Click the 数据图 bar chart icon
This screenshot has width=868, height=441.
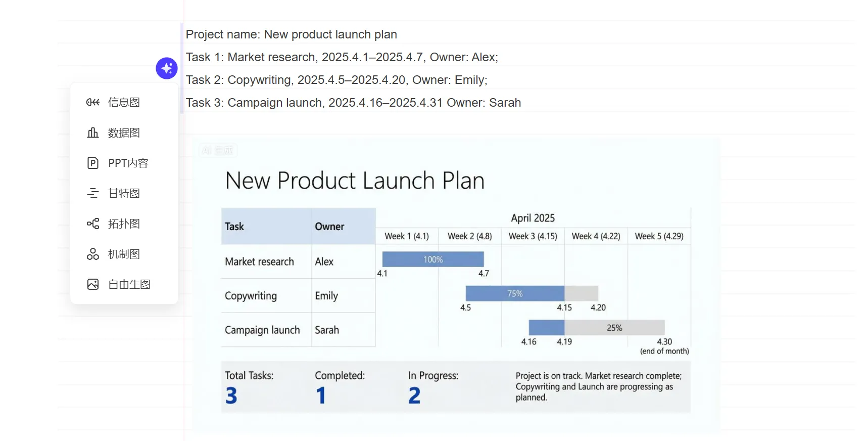(93, 133)
